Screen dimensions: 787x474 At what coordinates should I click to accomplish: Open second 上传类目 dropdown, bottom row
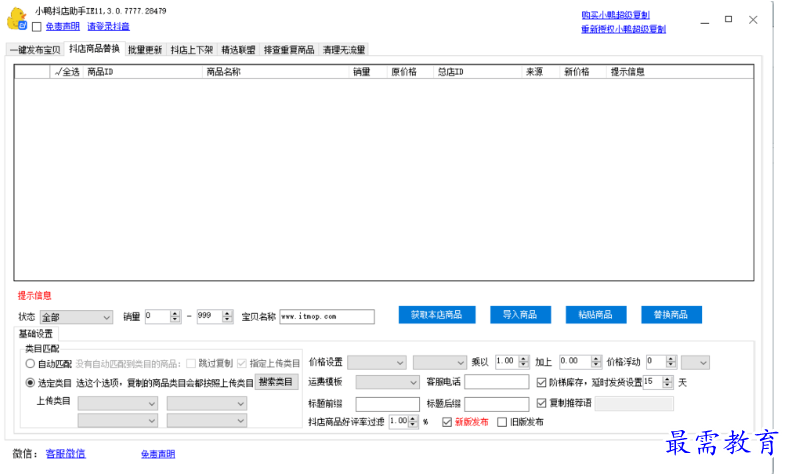point(207,421)
